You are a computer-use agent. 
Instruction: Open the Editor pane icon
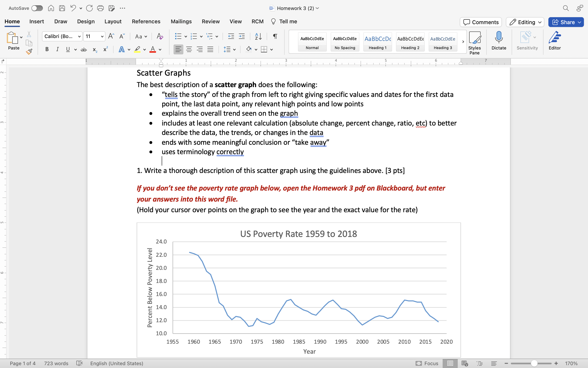pos(555,41)
